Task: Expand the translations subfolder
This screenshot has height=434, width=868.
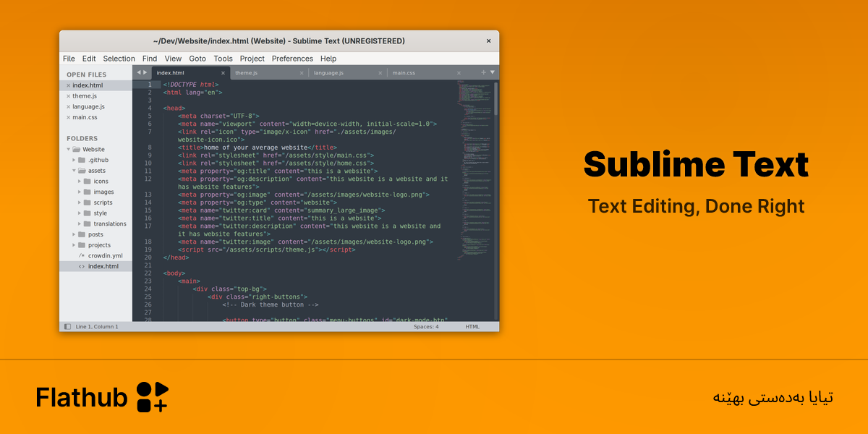Action: [x=79, y=224]
